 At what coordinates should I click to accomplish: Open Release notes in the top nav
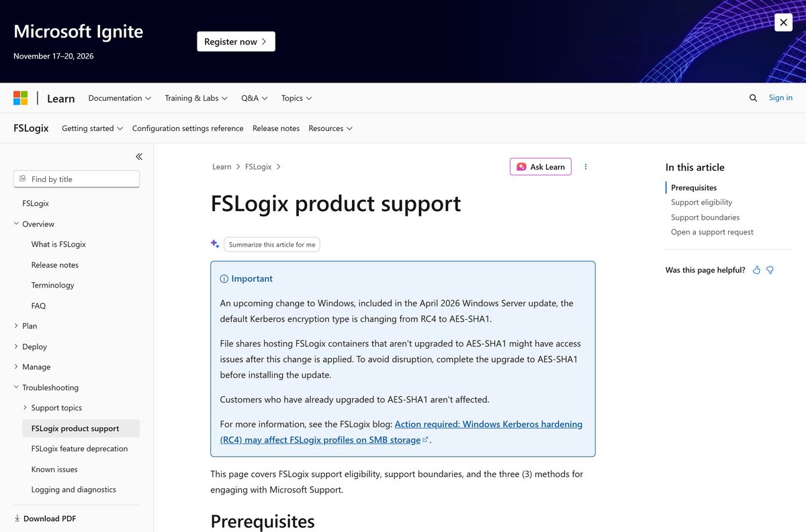[x=276, y=128]
